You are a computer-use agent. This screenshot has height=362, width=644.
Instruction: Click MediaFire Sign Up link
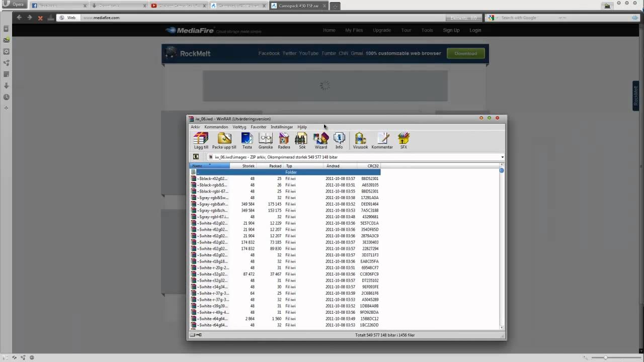tap(451, 30)
